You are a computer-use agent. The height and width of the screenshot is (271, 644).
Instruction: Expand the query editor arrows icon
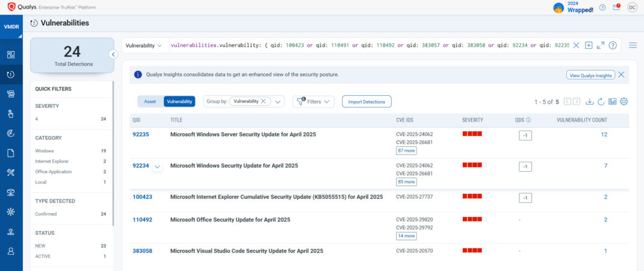click(601, 46)
